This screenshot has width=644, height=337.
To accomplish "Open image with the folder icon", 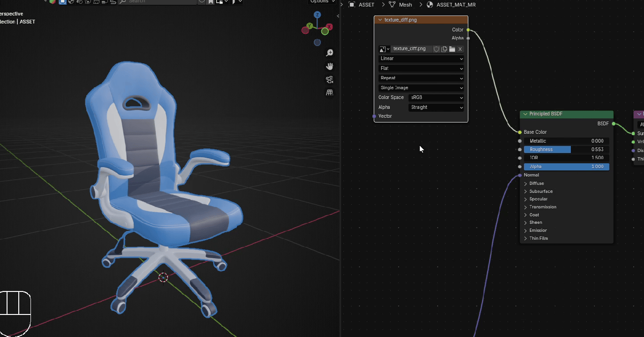I will 452,49.
